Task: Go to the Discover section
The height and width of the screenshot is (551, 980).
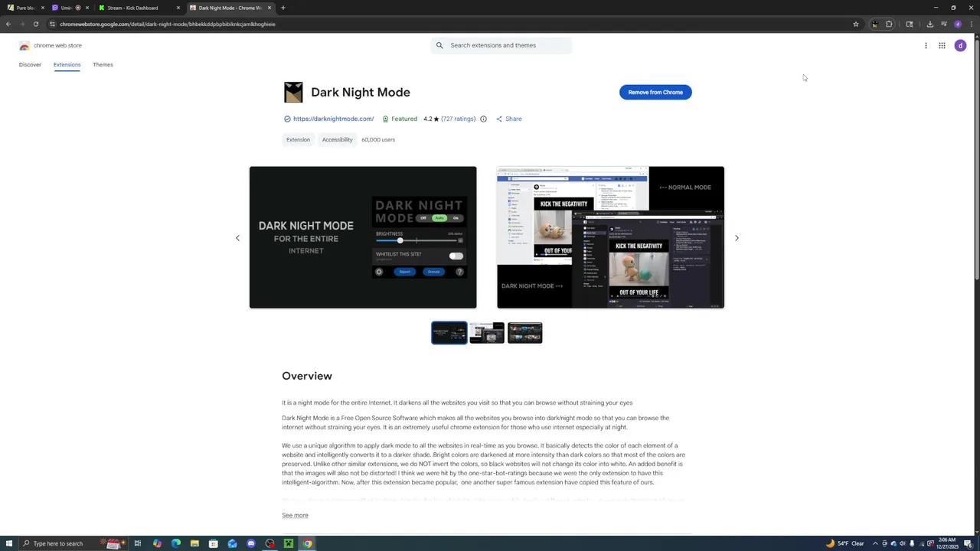Action: 30,64
